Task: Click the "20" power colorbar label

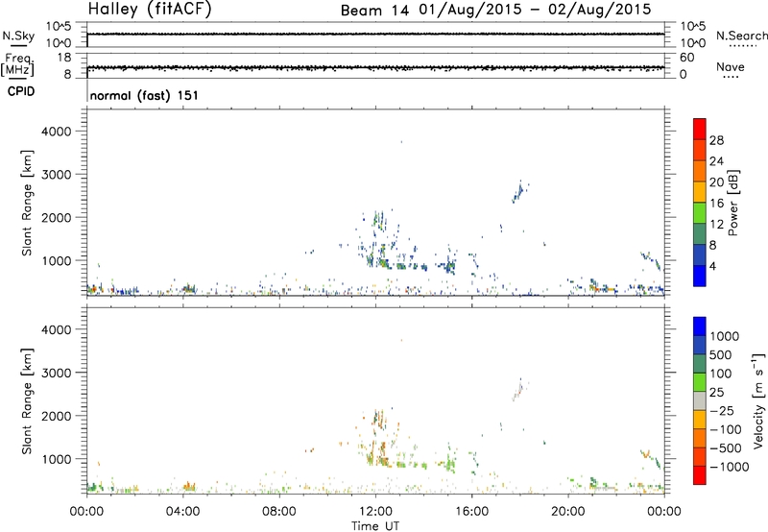Action: pyautogui.click(x=716, y=182)
